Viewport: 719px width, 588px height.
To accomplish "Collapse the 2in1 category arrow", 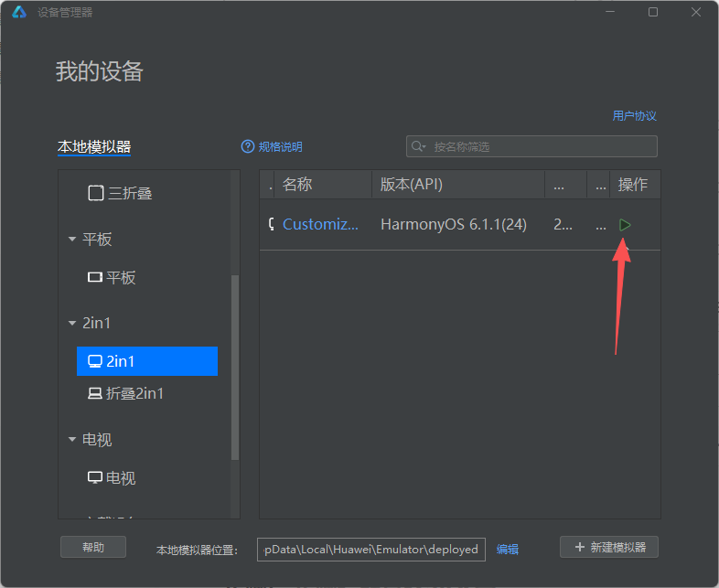I will point(72,323).
